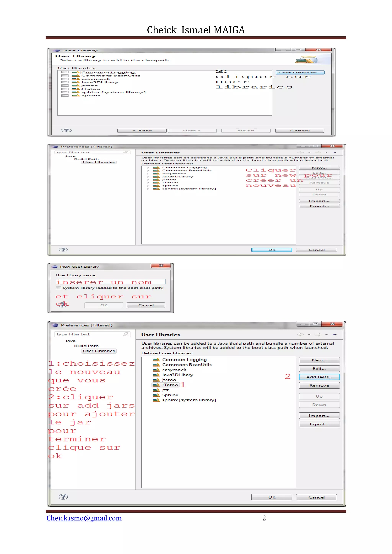Click the User Libraries... button in Add Library
Viewport: 392px width, 554px height.
(x=300, y=72)
